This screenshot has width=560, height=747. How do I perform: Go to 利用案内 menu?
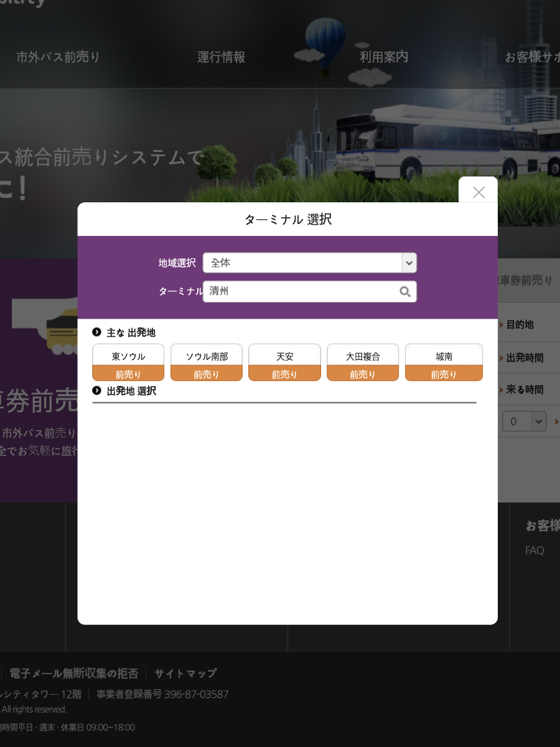pos(384,57)
